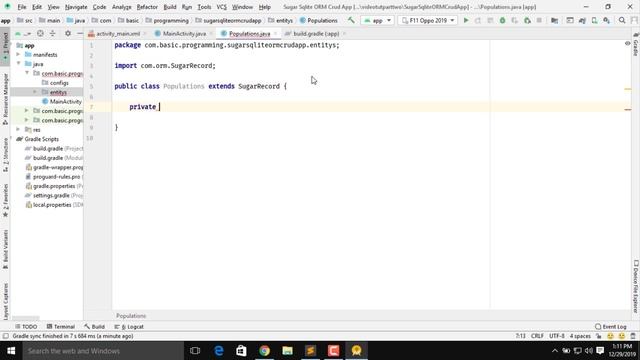Click the Search Everywhere magnifier icon
640x360 pixels.
click(x=622, y=20)
